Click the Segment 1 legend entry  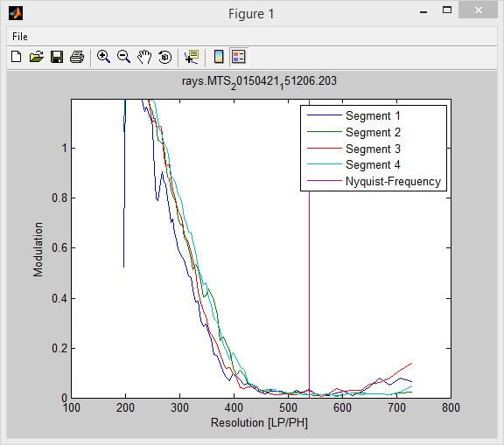point(373,115)
